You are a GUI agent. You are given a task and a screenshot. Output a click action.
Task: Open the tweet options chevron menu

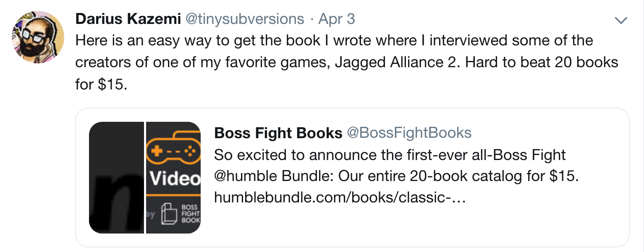click(620, 20)
